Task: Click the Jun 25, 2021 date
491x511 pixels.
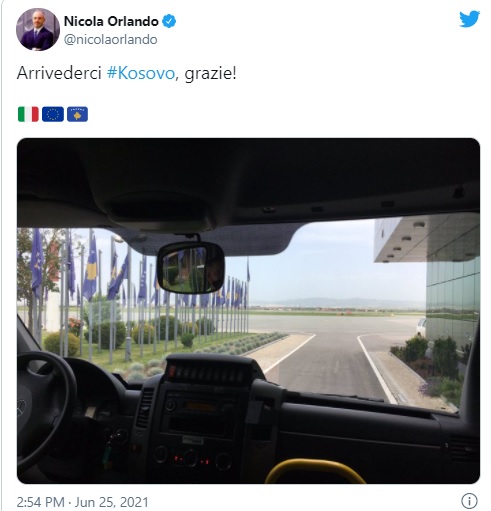Action: pos(112,502)
